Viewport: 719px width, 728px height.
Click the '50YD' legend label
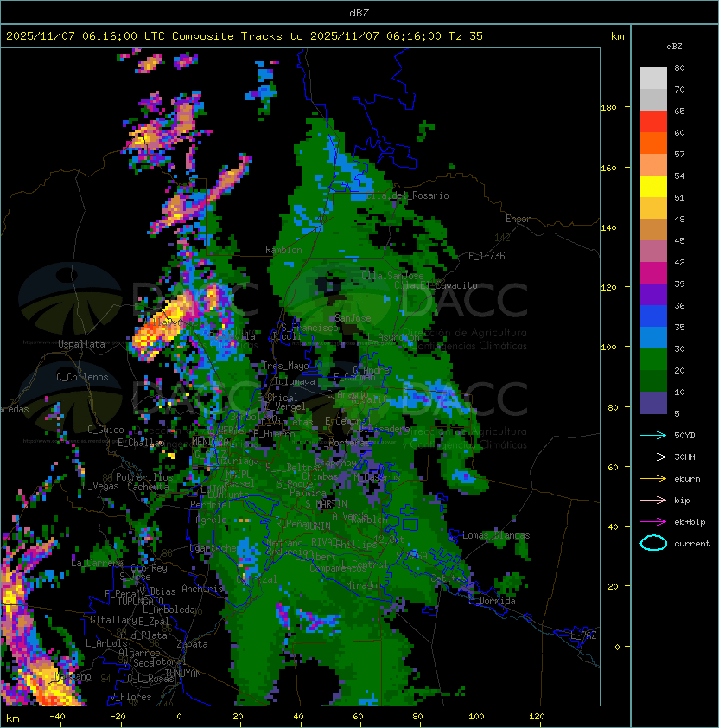click(x=684, y=435)
